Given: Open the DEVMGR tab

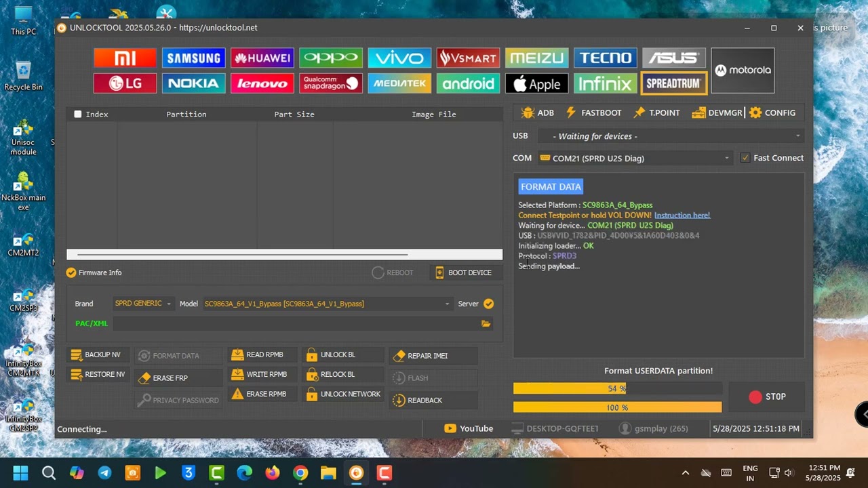Looking at the screenshot, I should click(717, 113).
